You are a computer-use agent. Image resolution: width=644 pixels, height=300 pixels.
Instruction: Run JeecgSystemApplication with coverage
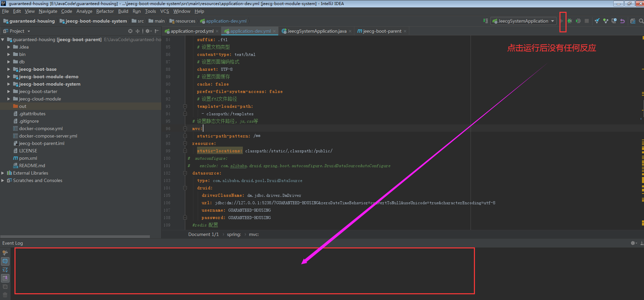[578, 21]
